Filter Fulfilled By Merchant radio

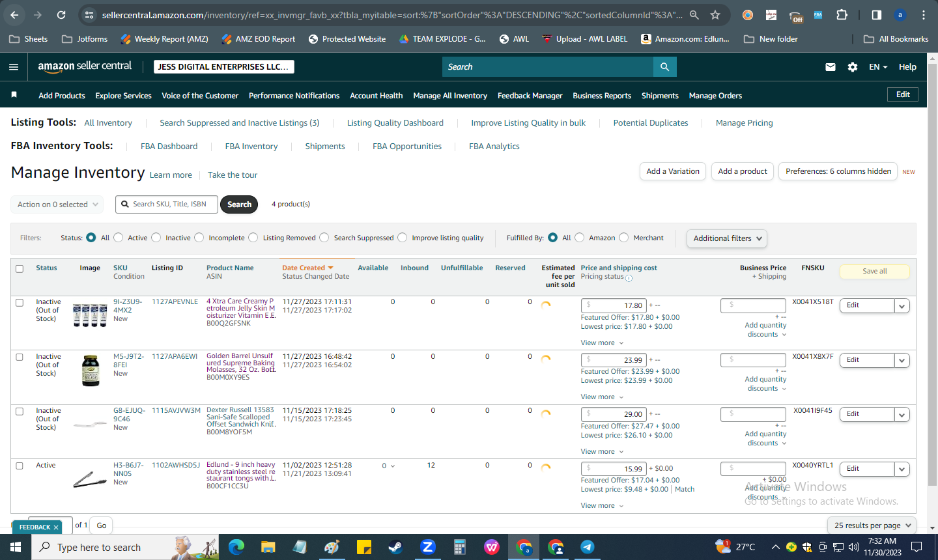pos(624,238)
